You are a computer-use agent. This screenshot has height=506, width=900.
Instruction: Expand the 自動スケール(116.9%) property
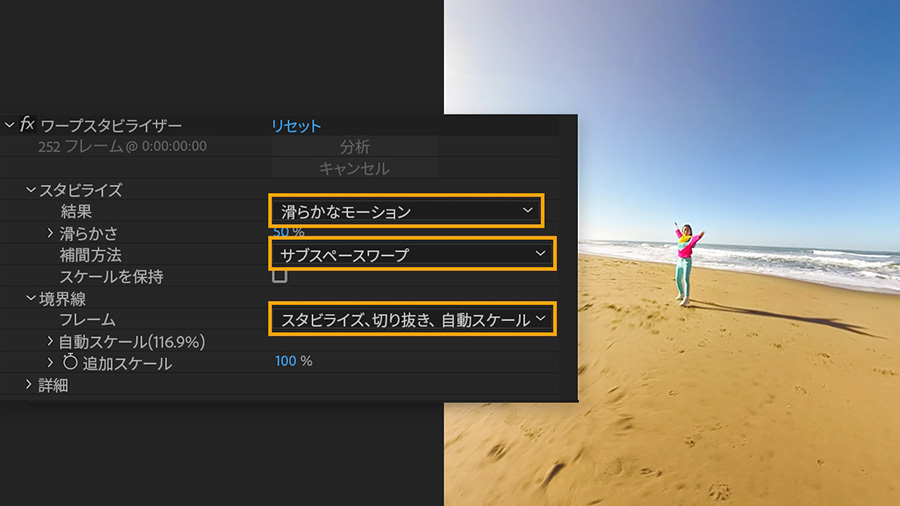(x=50, y=341)
